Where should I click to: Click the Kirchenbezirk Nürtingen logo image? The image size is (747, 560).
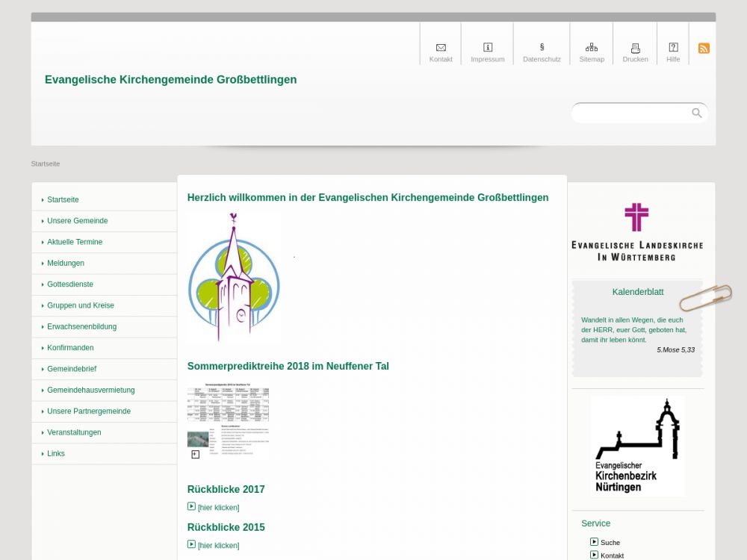click(x=636, y=446)
